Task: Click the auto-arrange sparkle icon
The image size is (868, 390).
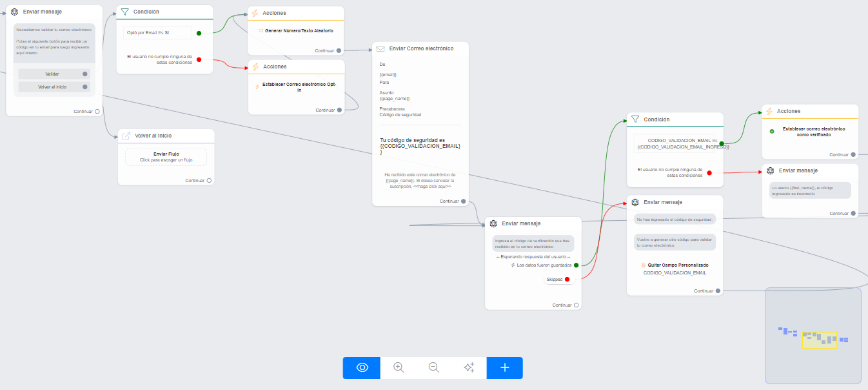Action: point(469,367)
